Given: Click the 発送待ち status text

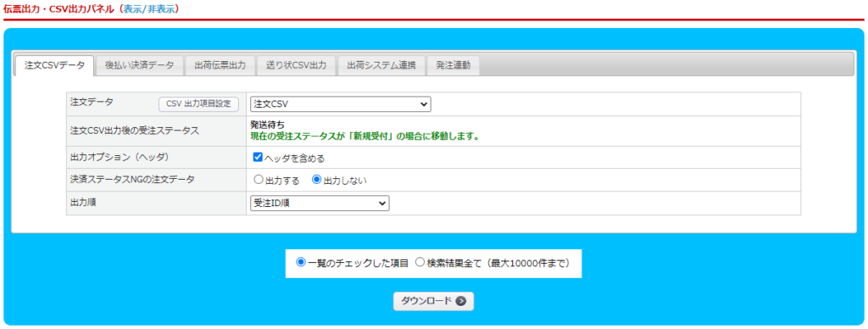Looking at the screenshot, I should point(267,125).
